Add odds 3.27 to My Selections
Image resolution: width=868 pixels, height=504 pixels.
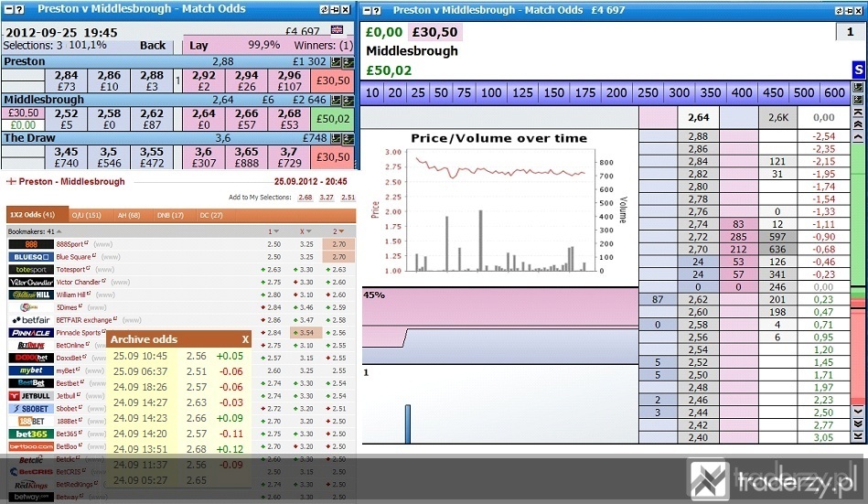pos(327,198)
